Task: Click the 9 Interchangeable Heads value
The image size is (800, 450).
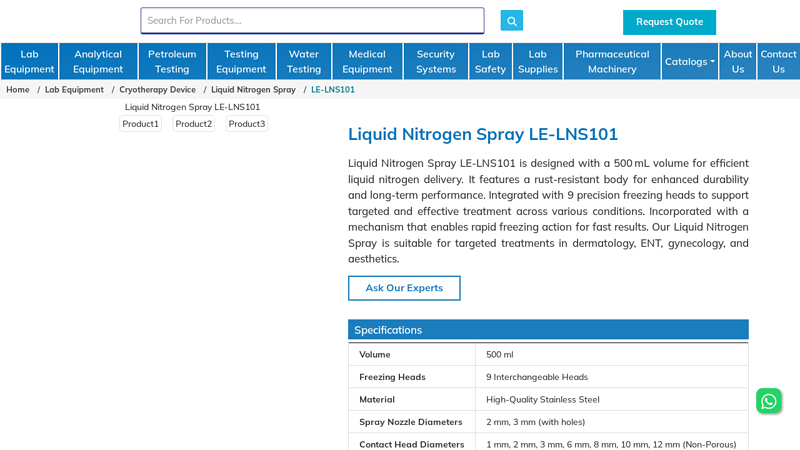Action: click(537, 377)
